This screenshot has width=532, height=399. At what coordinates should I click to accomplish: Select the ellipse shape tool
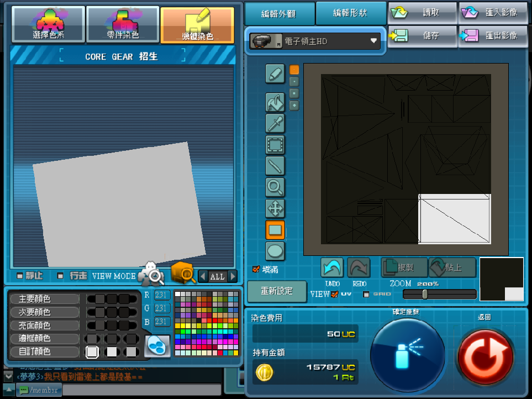275,251
